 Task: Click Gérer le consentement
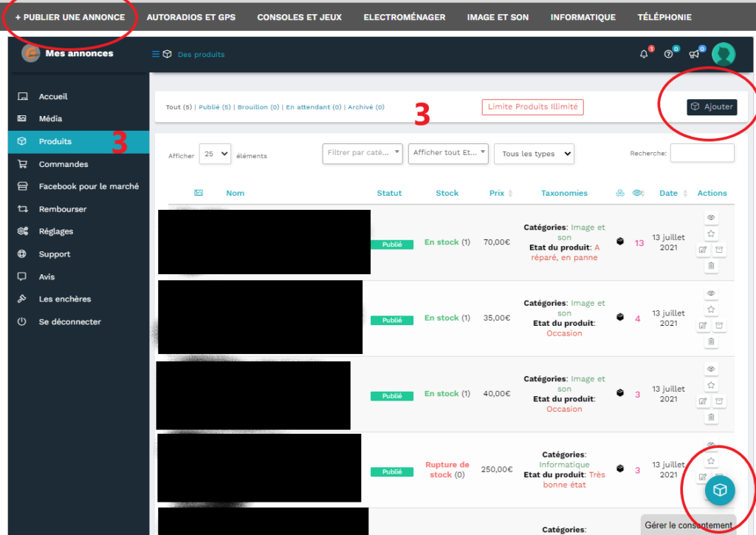(x=688, y=525)
